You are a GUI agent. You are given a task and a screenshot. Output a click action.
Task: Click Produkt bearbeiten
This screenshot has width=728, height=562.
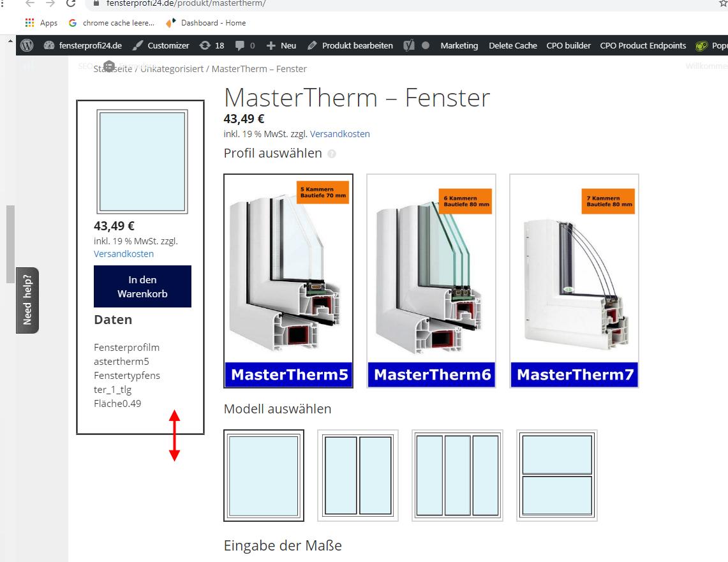click(350, 45)
